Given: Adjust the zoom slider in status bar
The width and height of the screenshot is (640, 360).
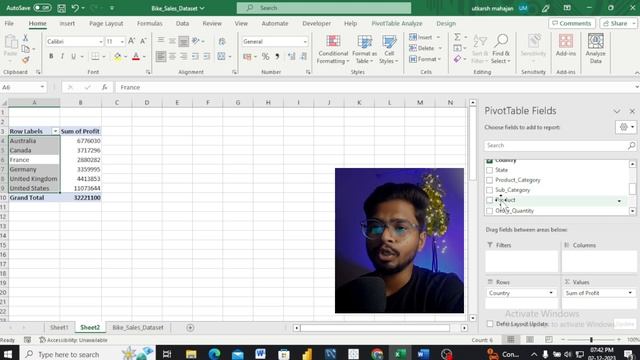Looking at the screenshot, I should [x=591, y=340].
